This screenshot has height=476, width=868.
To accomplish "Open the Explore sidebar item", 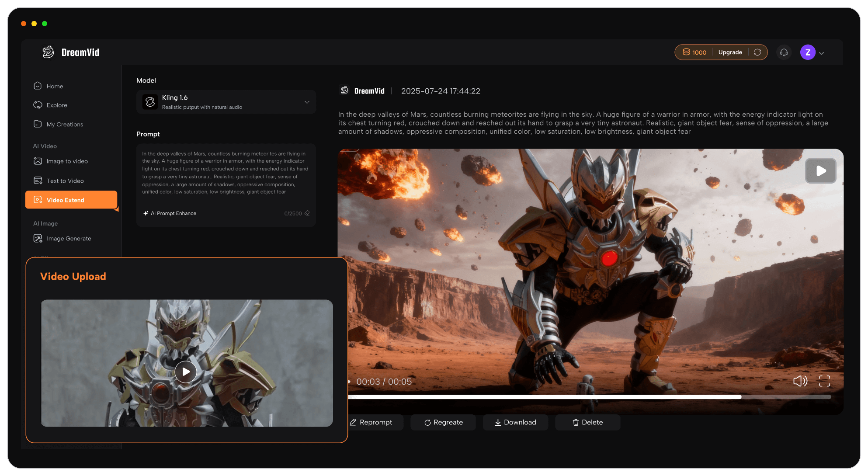I will coord(57,105).
